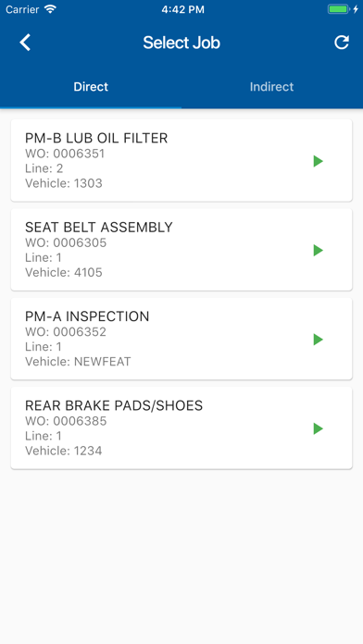
Task: Tap the Vehicle: NEWFEAT text
Action: (x=78, y=362)
